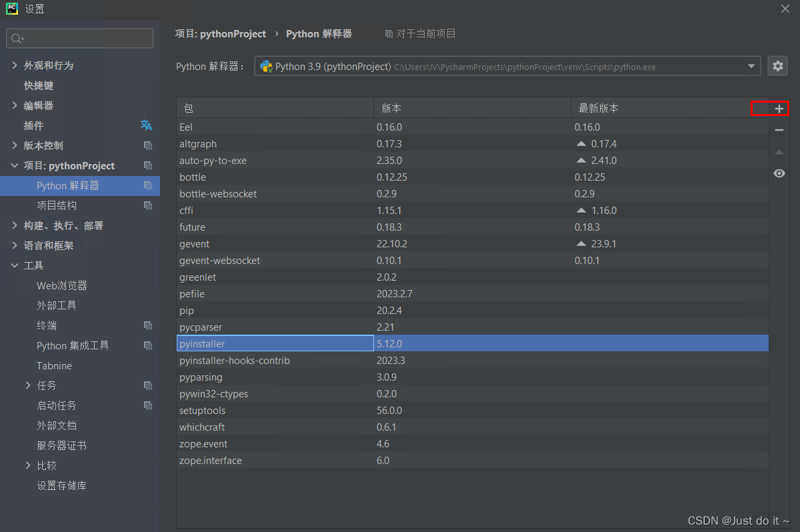The height and width of the screenshot is (532, 800).
Task: Select the Eel package row
Action: point(473,127)
